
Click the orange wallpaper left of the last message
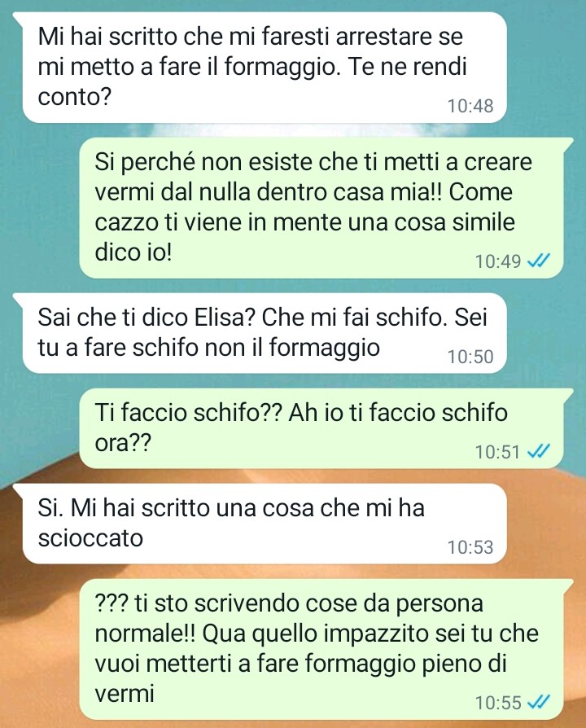39,650
